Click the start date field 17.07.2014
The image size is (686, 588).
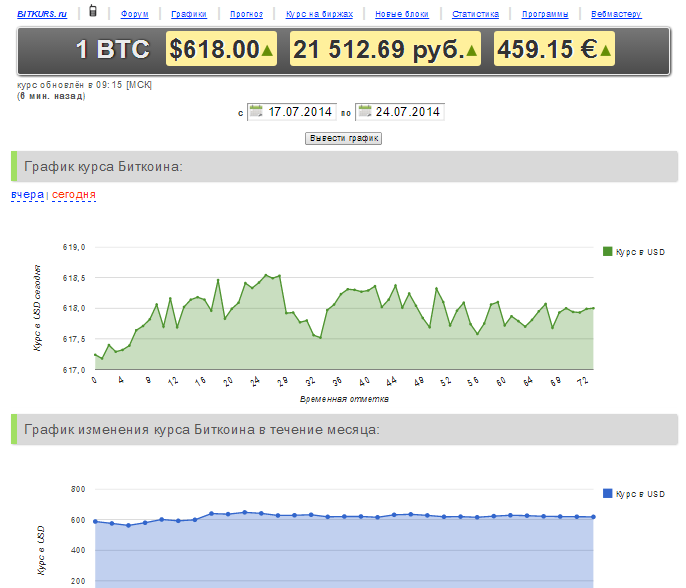pyautogui.click(x=292, y=112)
